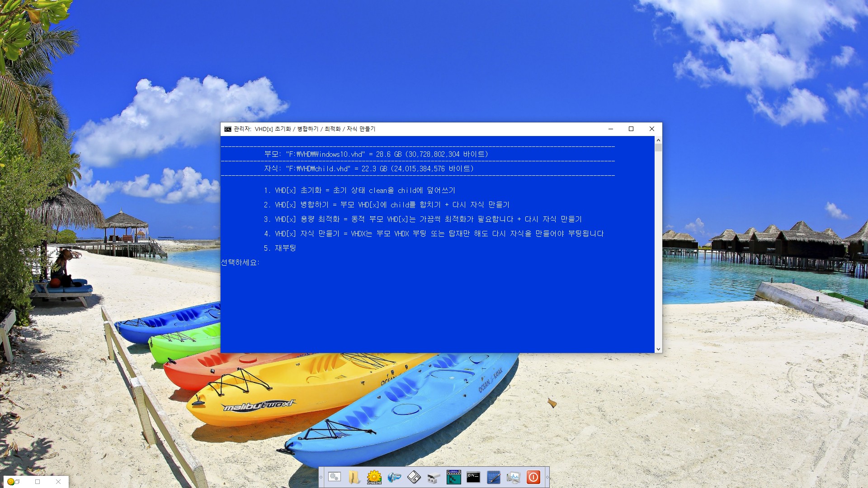Launch the Imagine sunflower app from the dock

(374, 477)
